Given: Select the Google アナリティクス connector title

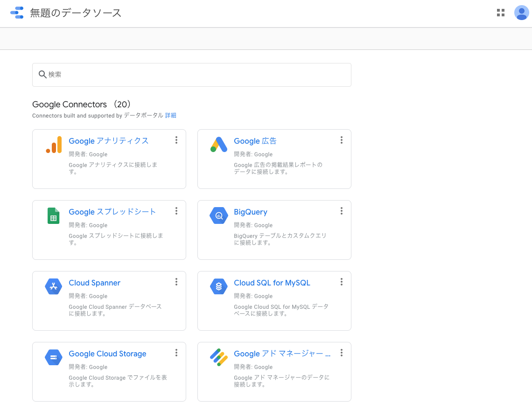Looking at the screenshot, I should tap(109, 141).
